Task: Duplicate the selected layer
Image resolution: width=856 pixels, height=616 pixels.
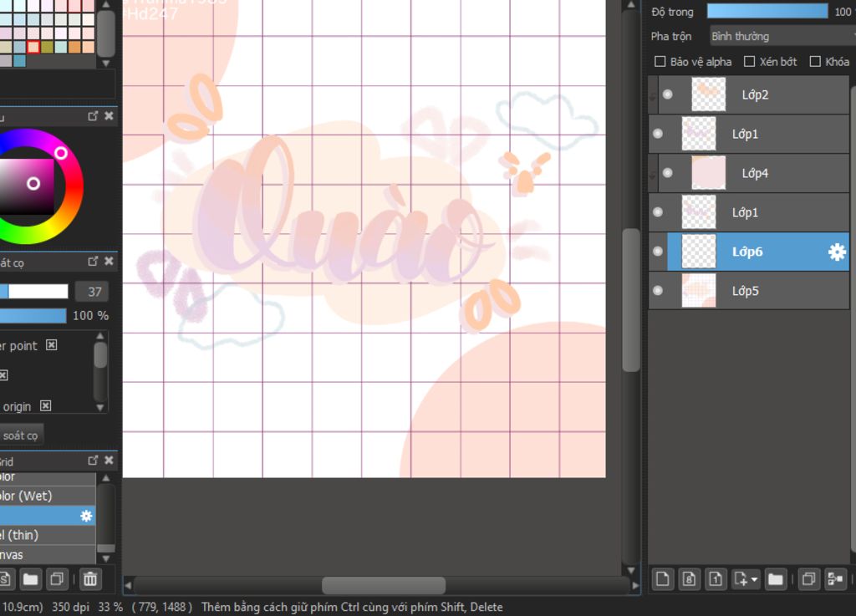Action: click(809, 579)
